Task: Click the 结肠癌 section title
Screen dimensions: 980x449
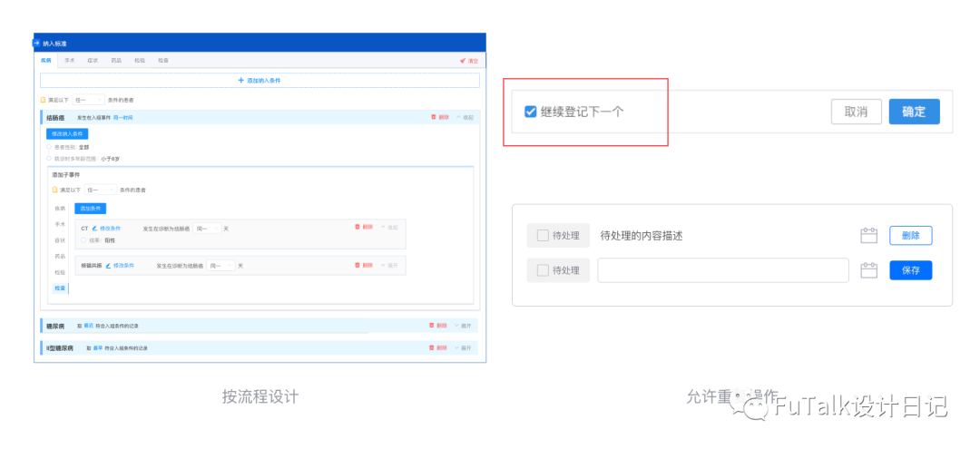Action: tap(57, 117)
